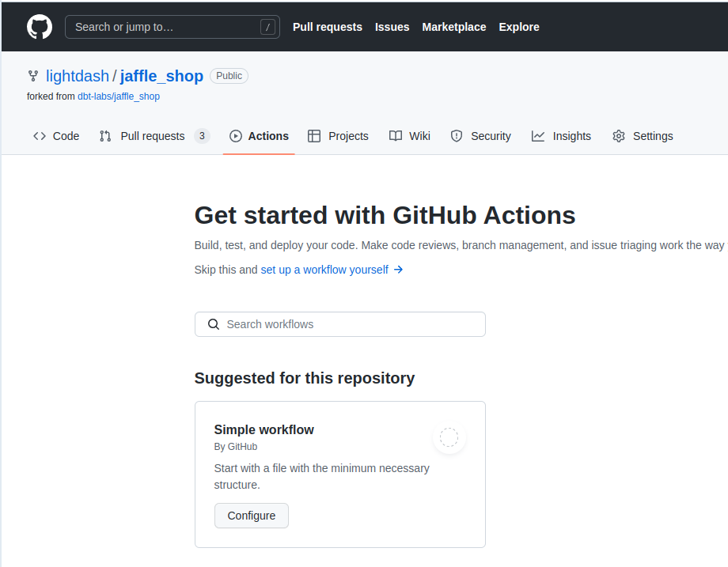This screenshot has width=728, height=567.
Task: Switch to the Pull requests tab
Action: (x=152, y=135)
